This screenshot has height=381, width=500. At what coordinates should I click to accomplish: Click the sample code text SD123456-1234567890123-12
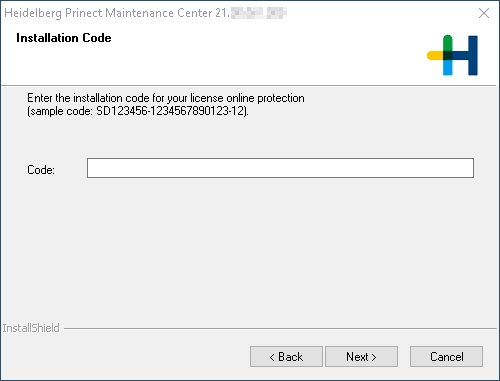(171, 111)
